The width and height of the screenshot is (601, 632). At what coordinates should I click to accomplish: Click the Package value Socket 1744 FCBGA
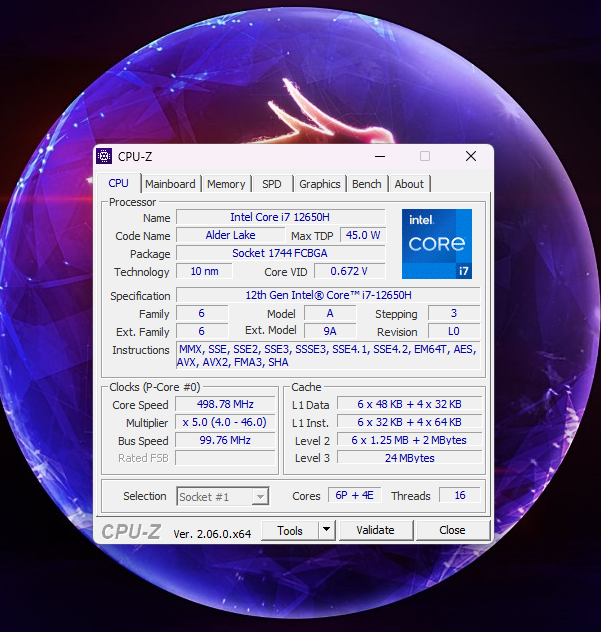pos(280,253)
